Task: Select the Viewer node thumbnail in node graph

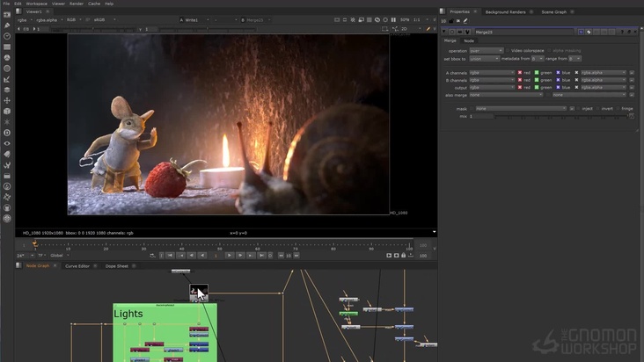Action: pyautogui.click(x=199, y=290)
